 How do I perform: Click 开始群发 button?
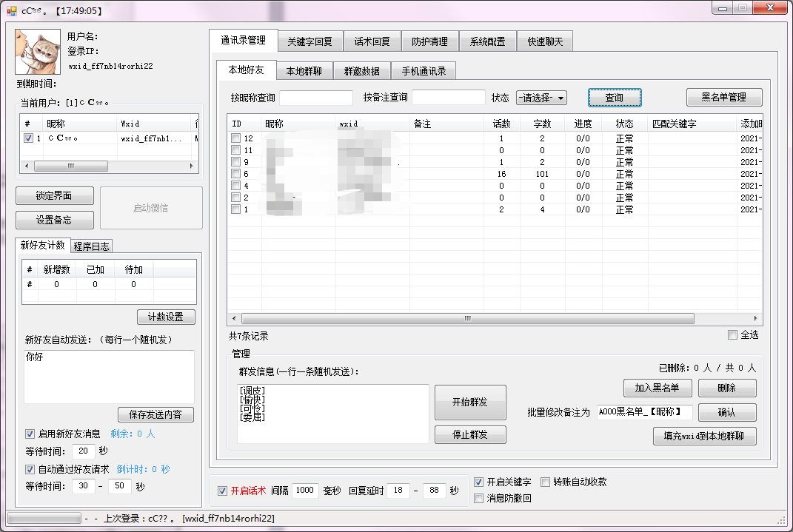(x=470, y=403)
